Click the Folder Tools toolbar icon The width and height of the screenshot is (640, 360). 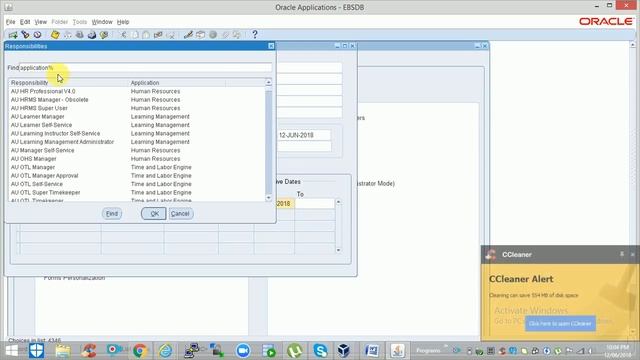tap(237, 35)
